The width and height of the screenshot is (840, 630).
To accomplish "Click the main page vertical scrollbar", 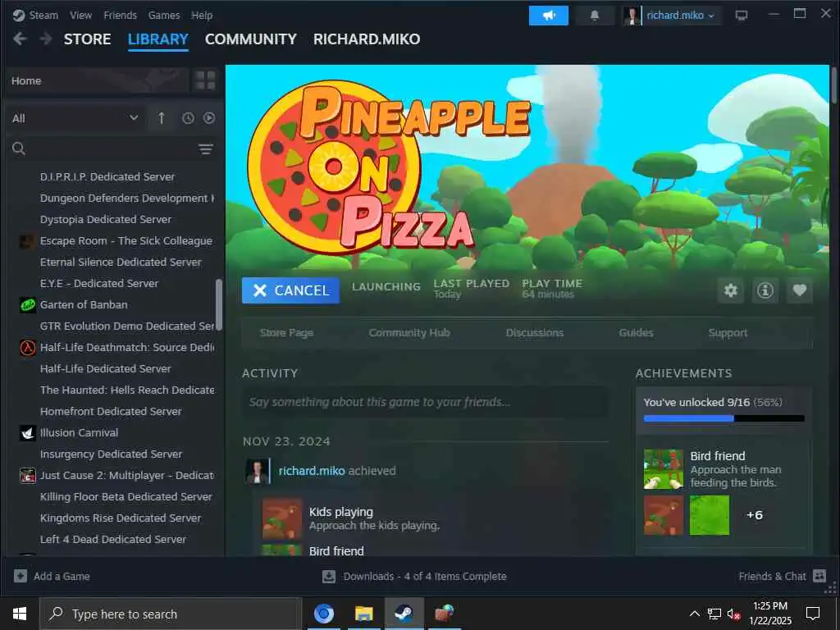I will (833, 84).
